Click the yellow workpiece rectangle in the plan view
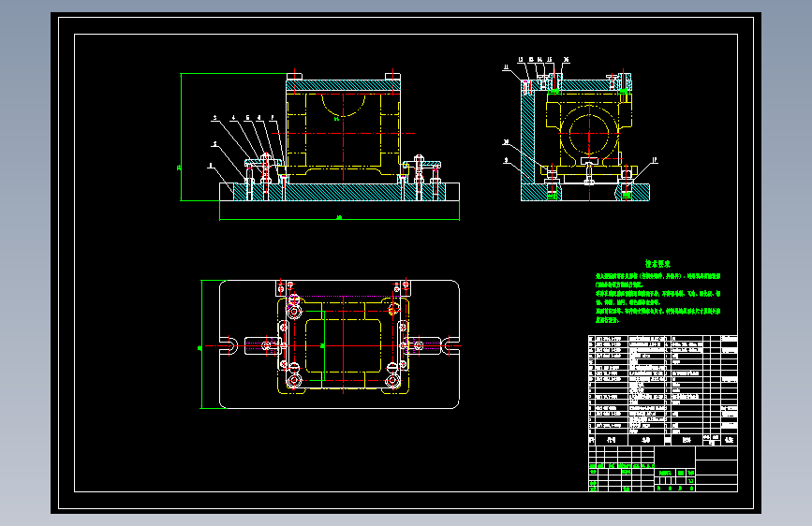This screenshot has height=526, width=812. coord(343,345)
